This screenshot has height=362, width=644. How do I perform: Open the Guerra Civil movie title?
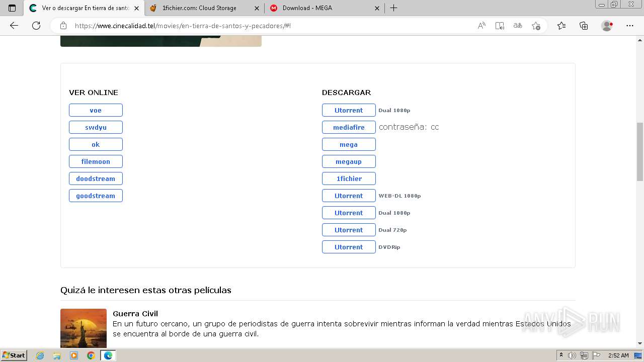pyautogui.click(x=135, y=314)
